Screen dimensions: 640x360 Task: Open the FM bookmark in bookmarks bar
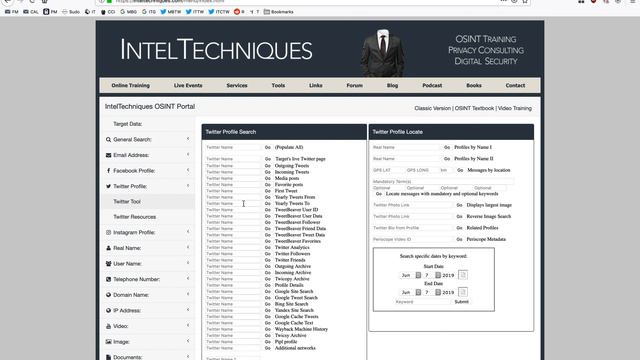[11, 12]
